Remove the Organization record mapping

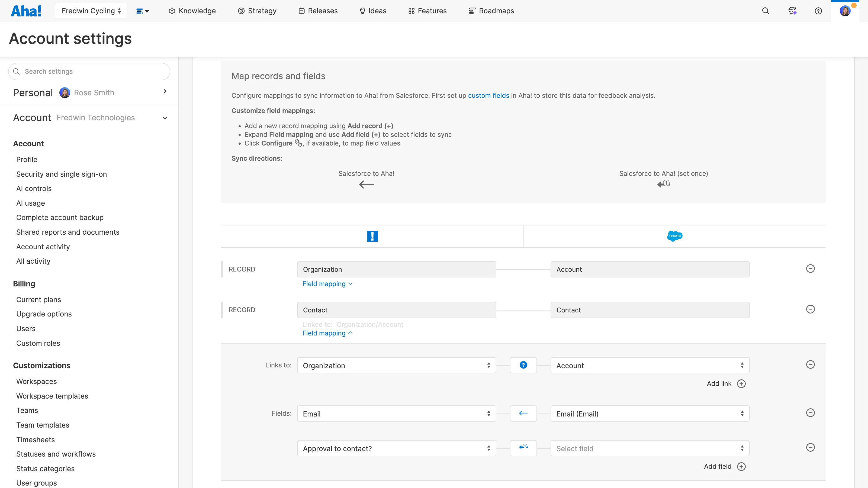point(810,269)
